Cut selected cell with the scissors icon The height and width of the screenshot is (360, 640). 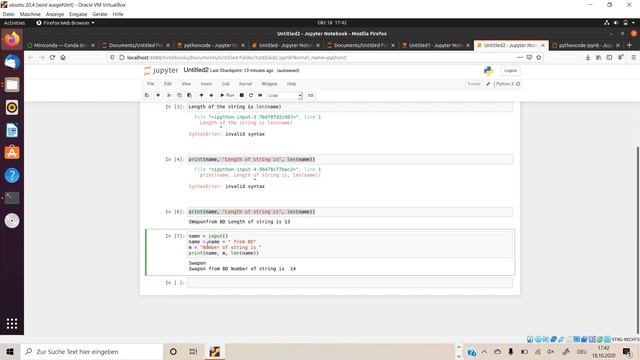[x=169, y=95]
